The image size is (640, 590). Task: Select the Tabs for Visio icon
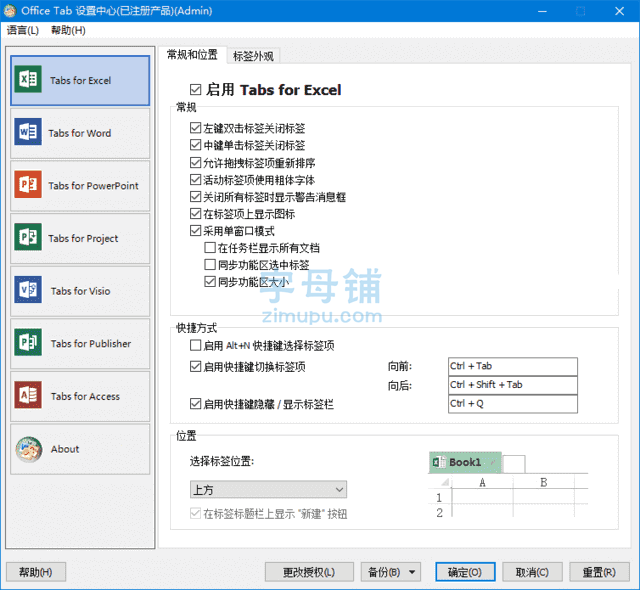[x=28, y=290]
